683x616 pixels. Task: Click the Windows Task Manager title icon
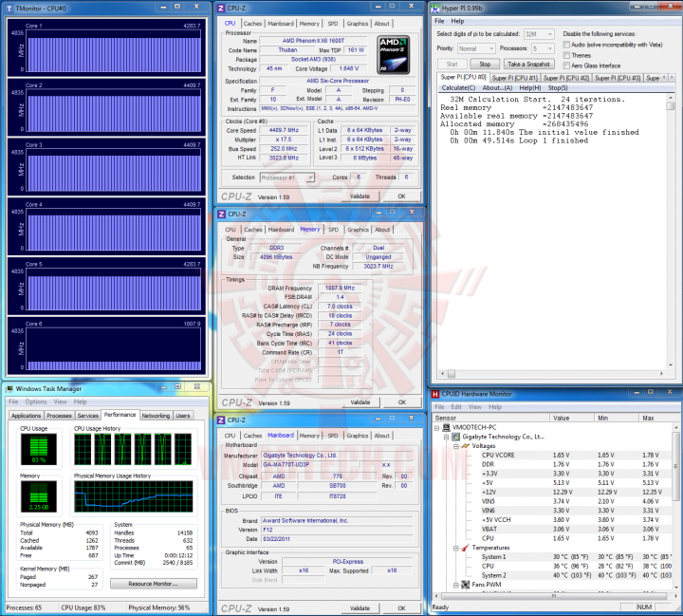[x=9, y=388]
